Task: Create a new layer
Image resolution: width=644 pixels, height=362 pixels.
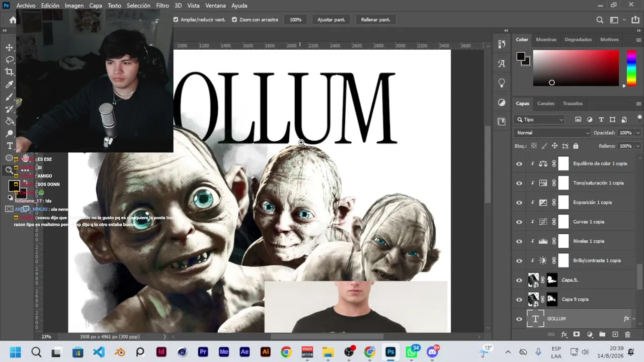Action: pyautogui.click(x=615, y=334)
